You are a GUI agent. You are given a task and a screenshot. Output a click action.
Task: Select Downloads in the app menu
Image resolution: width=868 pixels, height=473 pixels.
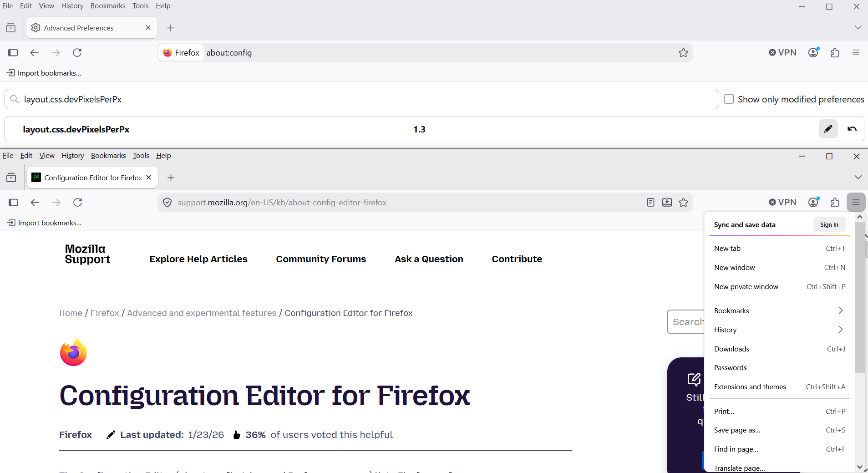click(x=779, y=349)
